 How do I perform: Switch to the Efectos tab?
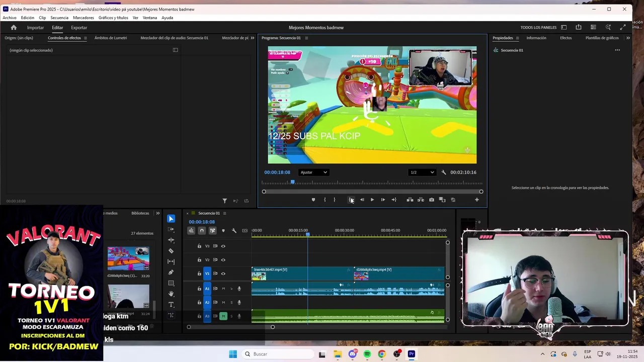tap(566, 38)
